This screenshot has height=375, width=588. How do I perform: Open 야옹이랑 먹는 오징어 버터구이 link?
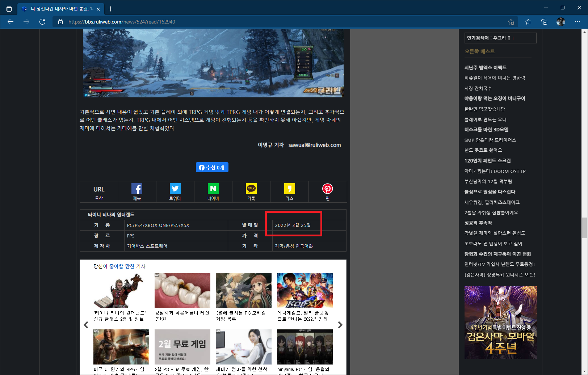(495, 98)
